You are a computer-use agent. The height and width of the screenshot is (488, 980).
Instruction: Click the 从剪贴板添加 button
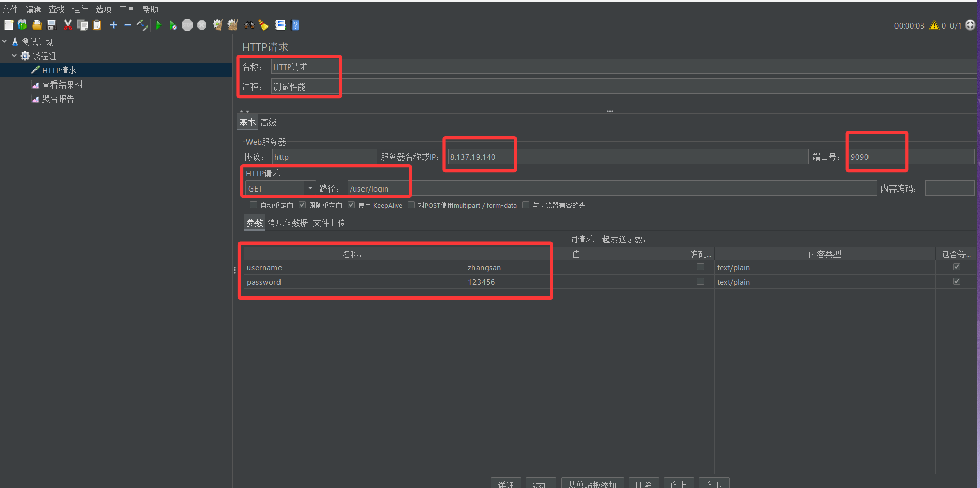tap(592, 483)
